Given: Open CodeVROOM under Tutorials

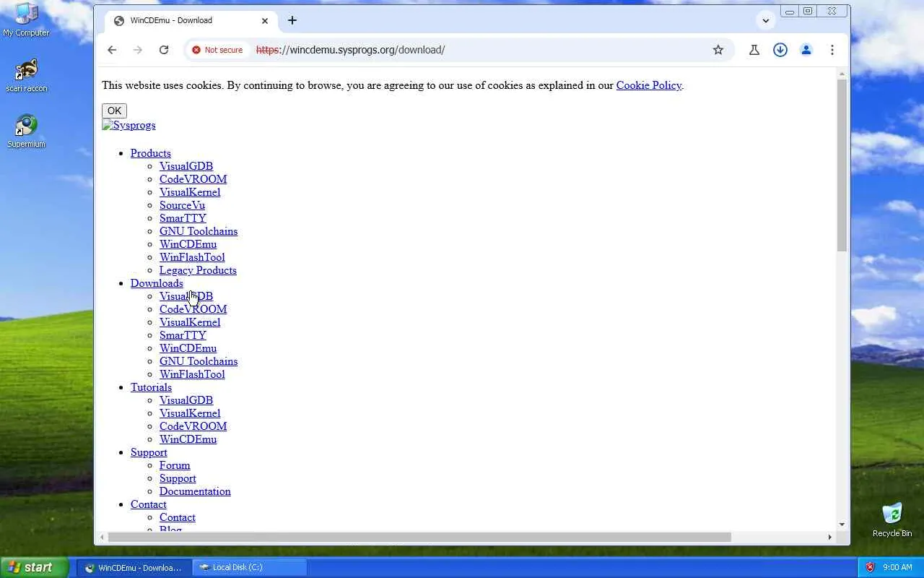Looking at the screenshot, I should 193,426.
